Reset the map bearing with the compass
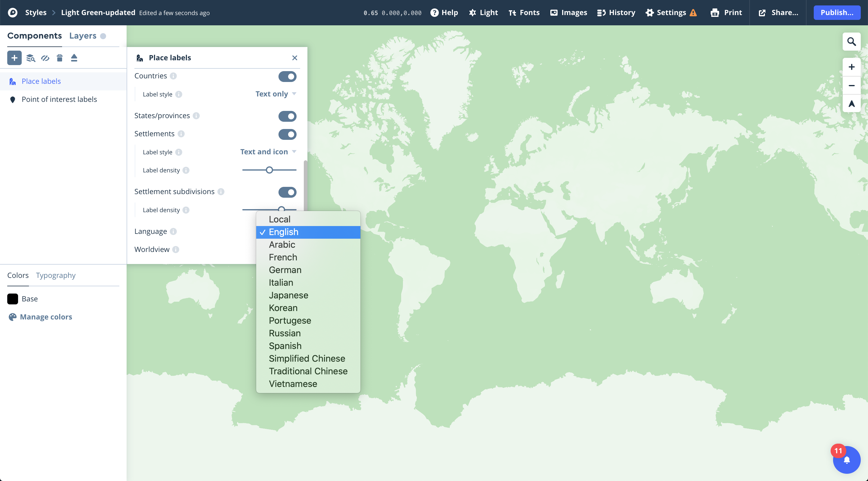Image resolution: width=868 pixels, height=481 pixels. click(851, 103)
